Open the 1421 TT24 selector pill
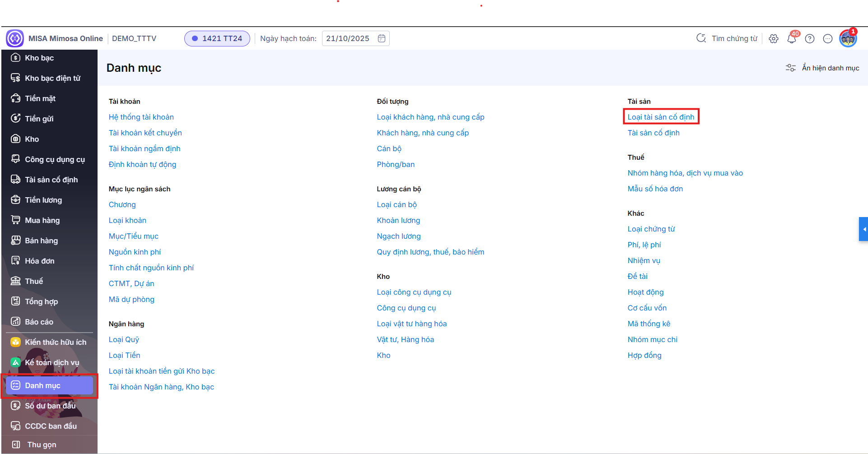 click(x=217, y=38)
